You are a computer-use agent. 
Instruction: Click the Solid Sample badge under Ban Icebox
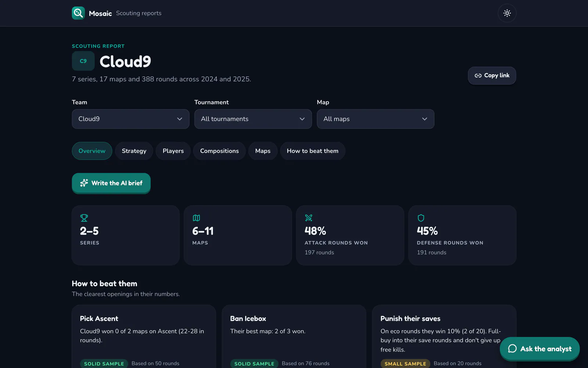254,364
